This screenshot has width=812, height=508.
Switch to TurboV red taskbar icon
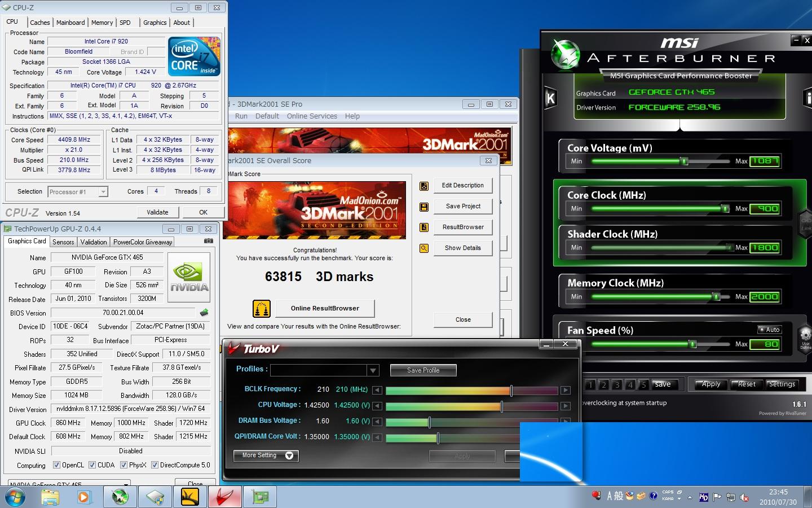[x=225, y=497]
